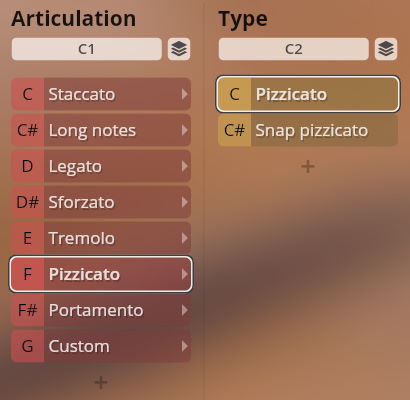The image size is (410, 400).
Task: Add a new articulation with the plus icon
Action: [x=101, y=382]
